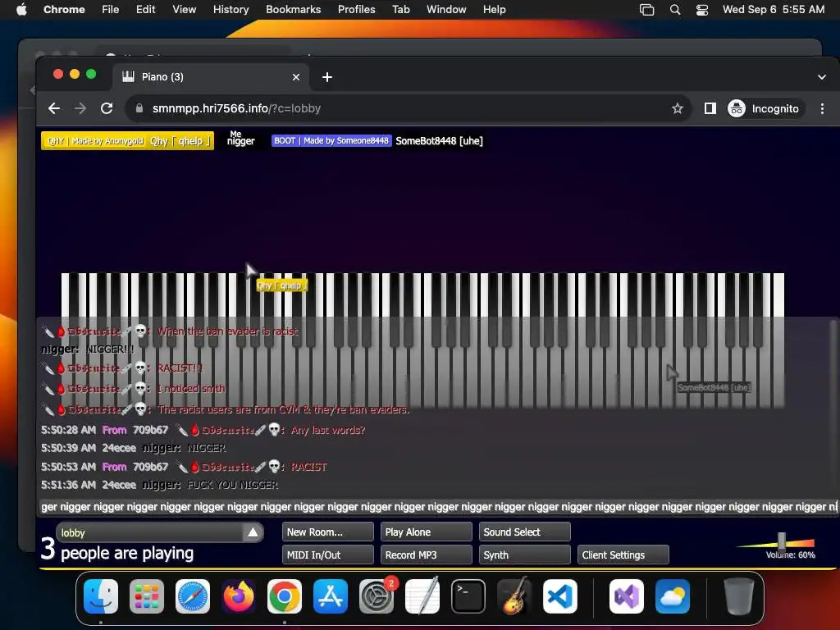This screenshot has height=630, width=840.
Task: Open Control Center in the menu bar
Action: (702, 9)
